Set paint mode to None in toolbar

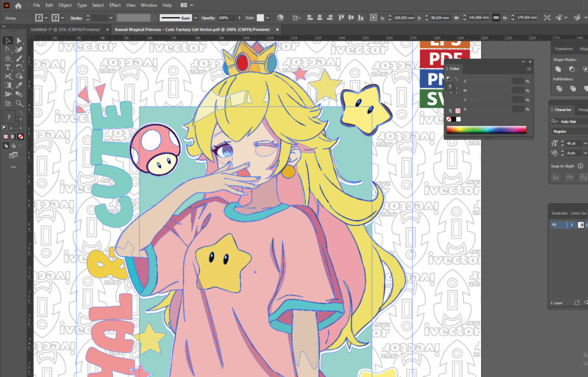(21, 137)
